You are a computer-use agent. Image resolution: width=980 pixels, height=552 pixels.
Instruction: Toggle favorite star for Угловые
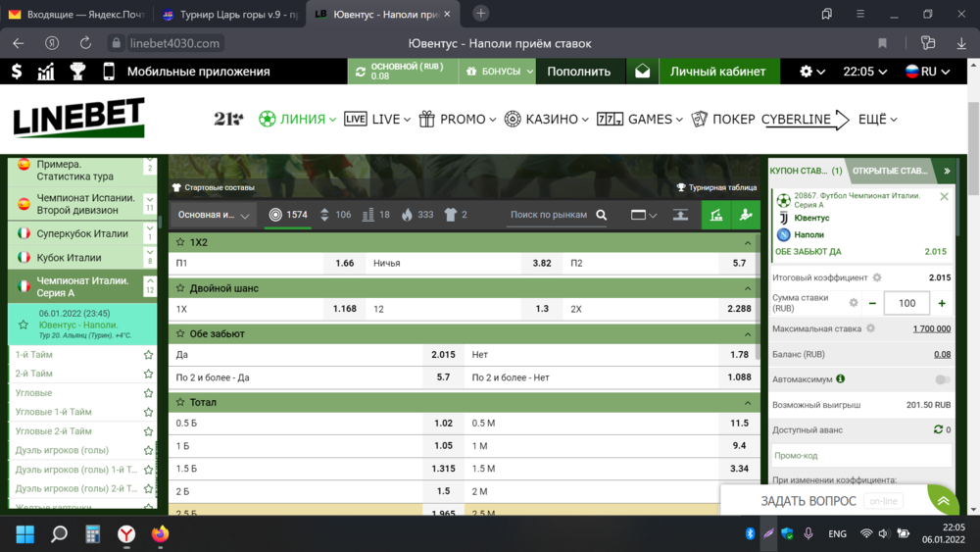point(148,393)
